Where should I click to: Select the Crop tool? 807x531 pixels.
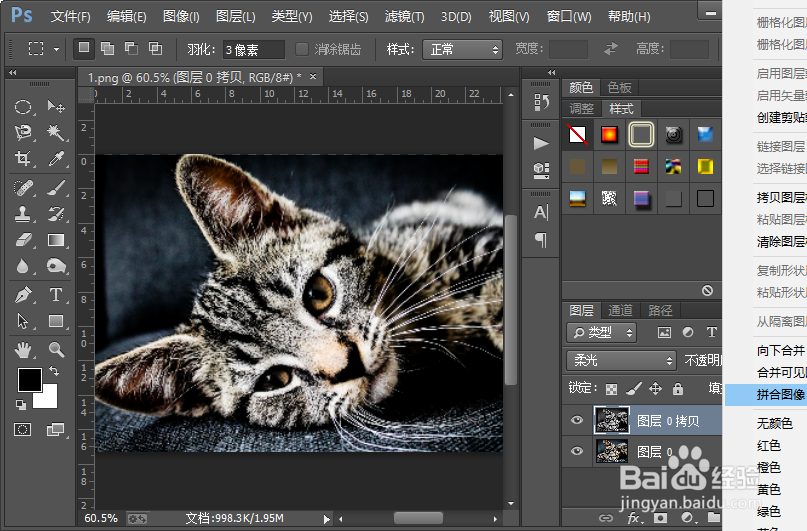click(x=23, y=158)
